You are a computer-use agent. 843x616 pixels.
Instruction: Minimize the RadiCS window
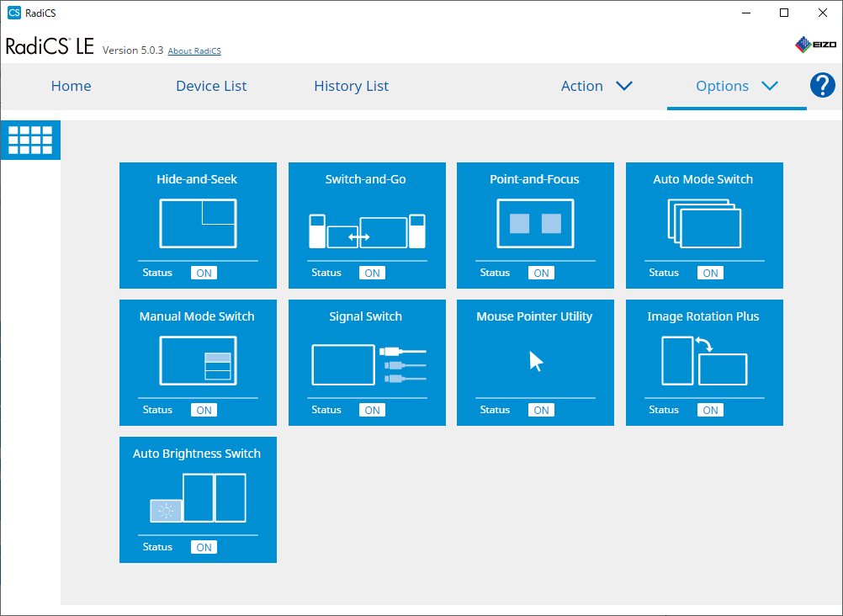click(x=746, y=13)
